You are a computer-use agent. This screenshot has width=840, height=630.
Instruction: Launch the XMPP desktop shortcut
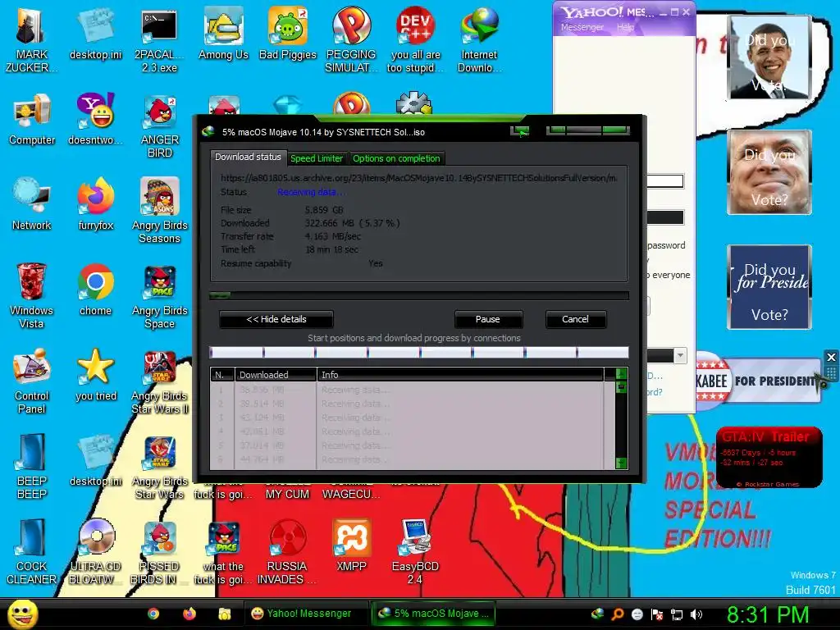(351, 545)
